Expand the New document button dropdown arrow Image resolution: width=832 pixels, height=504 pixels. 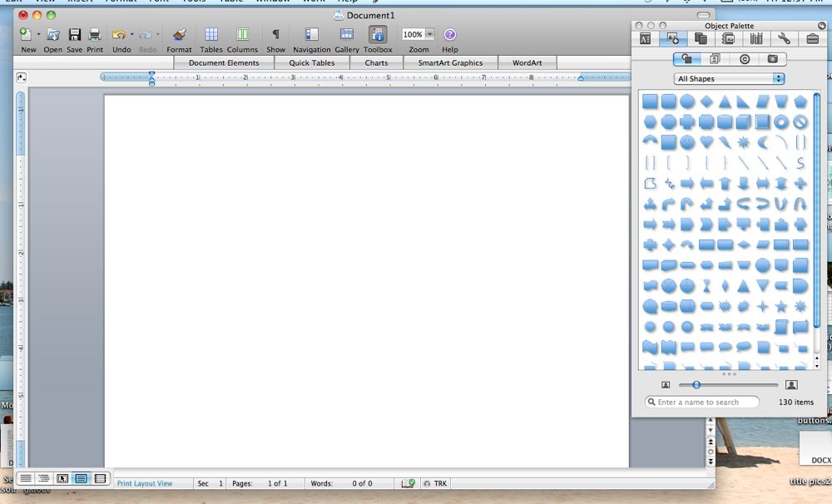point(37,35)
